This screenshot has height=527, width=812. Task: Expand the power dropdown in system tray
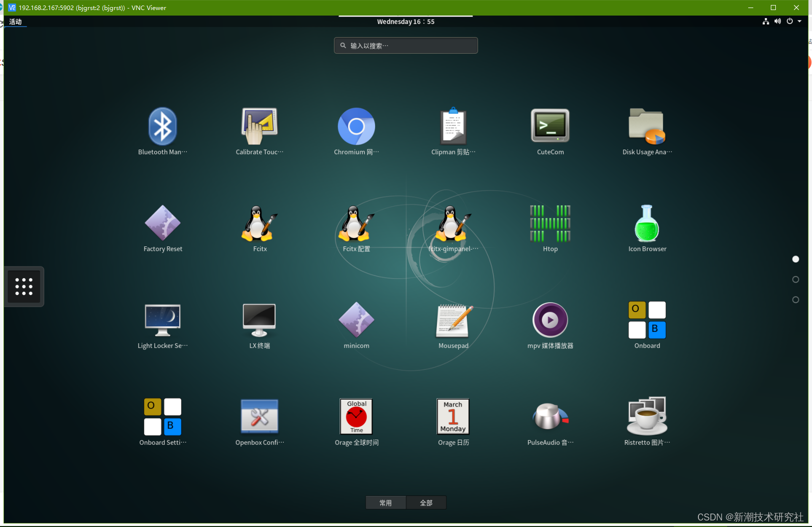tap(800, 21)
